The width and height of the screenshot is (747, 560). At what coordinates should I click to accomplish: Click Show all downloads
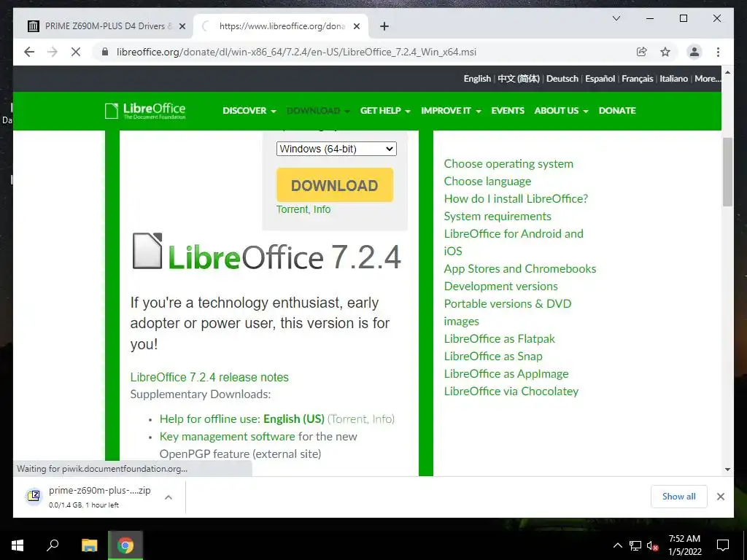click(x=678, y=496)
